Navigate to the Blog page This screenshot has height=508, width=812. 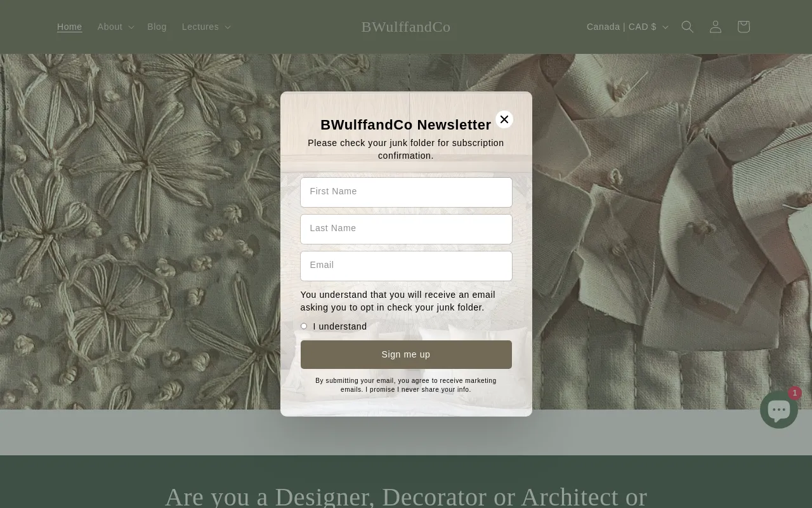(157, 27)
